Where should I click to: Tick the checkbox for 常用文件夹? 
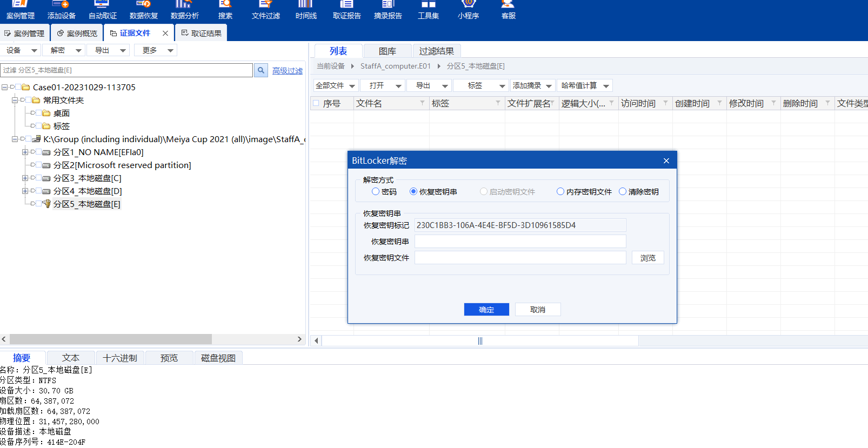point(29,100)
